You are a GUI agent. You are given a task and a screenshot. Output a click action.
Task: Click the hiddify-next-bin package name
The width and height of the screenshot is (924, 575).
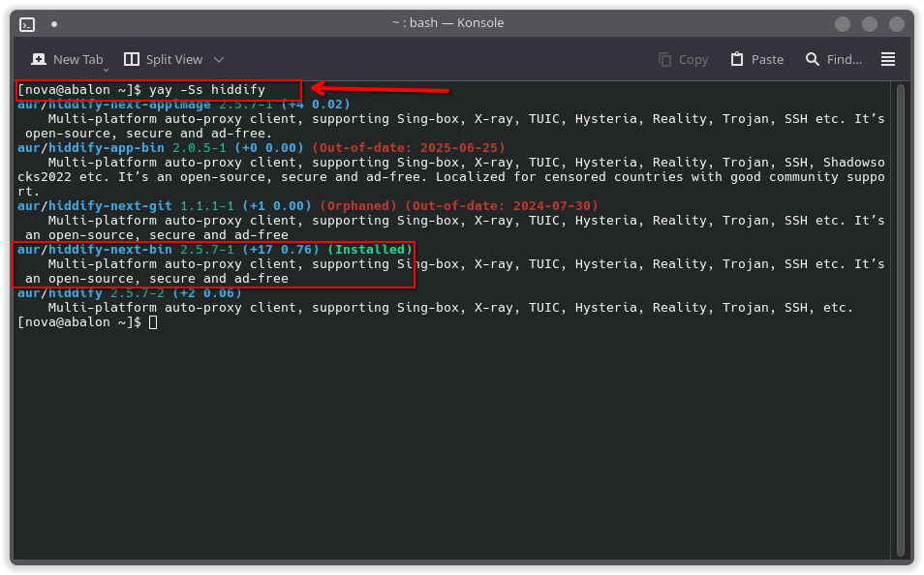[110, 250]
